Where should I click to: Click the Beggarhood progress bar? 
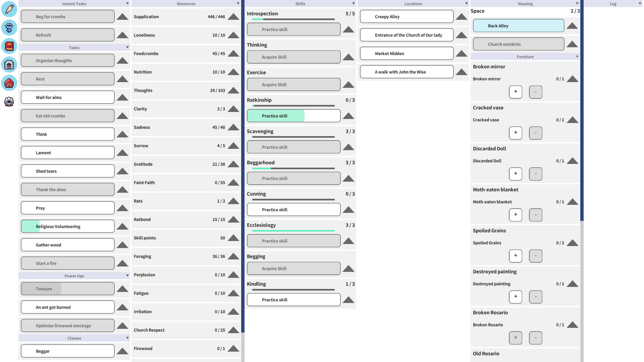(x=293, y=168)
